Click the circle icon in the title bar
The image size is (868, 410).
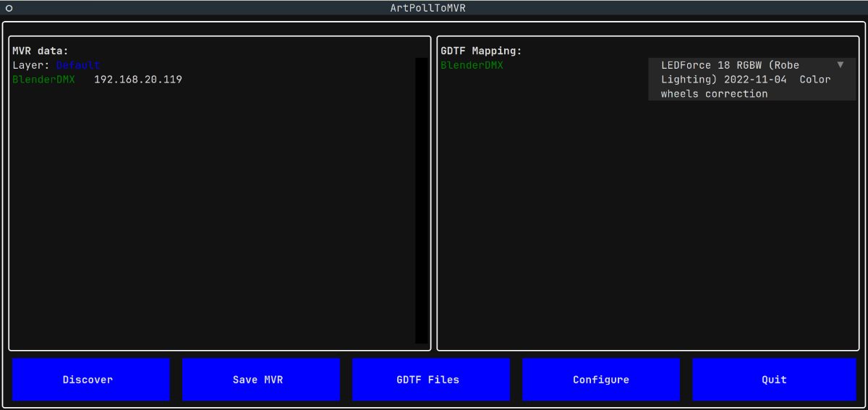[x=9, y=8]
